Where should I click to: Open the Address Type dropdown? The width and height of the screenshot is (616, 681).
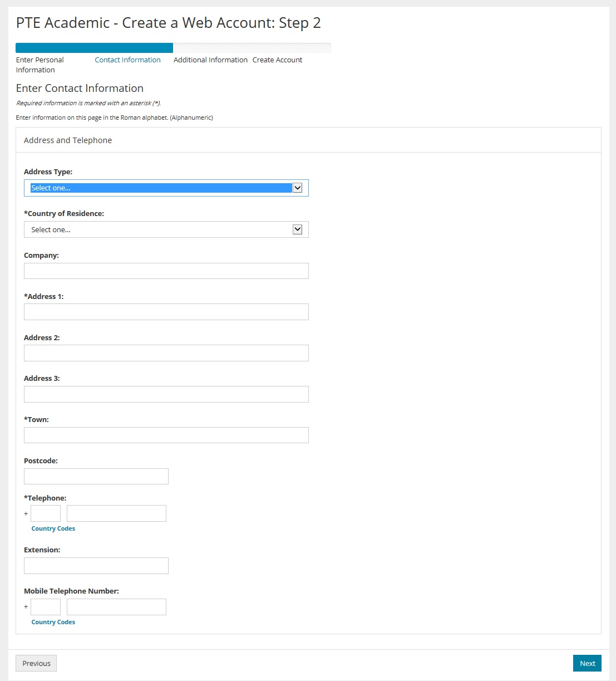point(166,188)
